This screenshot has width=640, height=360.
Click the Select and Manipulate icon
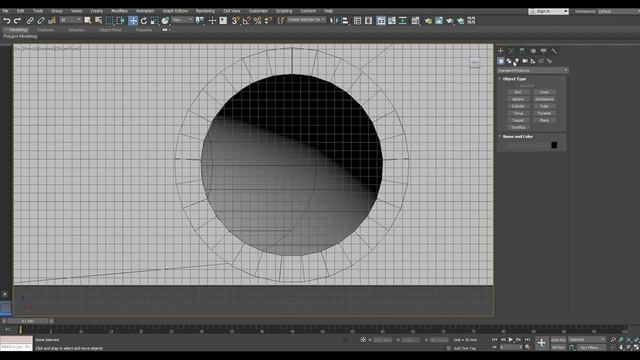212,20
